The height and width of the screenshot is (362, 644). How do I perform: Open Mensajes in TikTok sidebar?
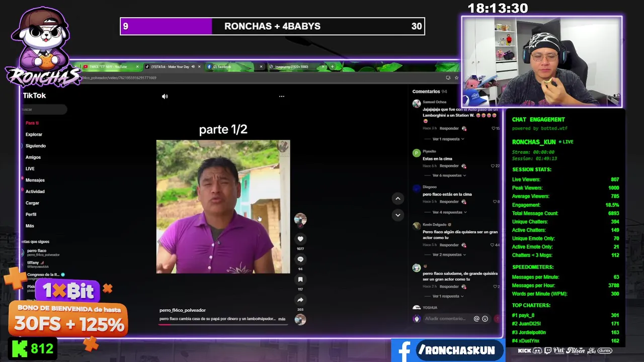pos(35,180)
